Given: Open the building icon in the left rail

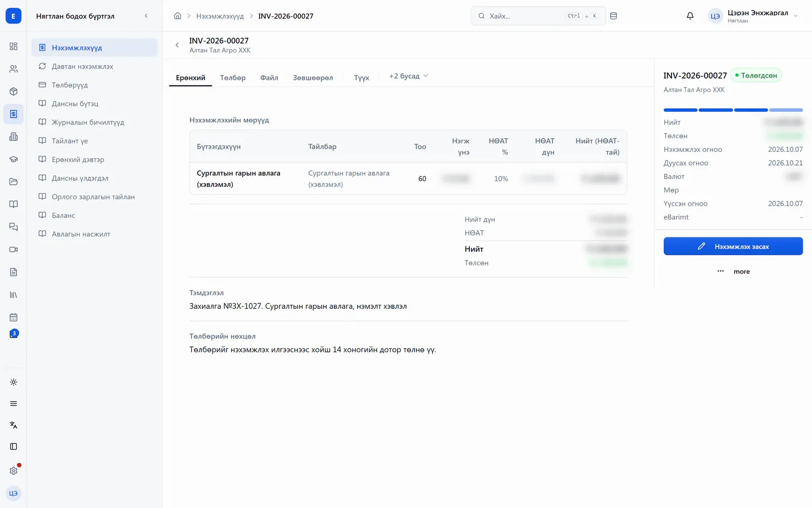Looking at the screenshot, I should click(x=14, y=137).
